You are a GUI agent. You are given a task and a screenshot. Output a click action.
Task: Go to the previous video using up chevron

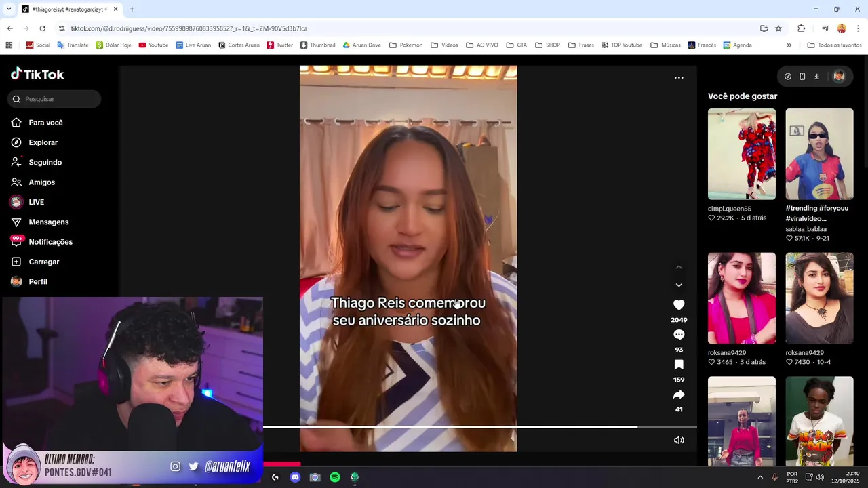[679, 267]
